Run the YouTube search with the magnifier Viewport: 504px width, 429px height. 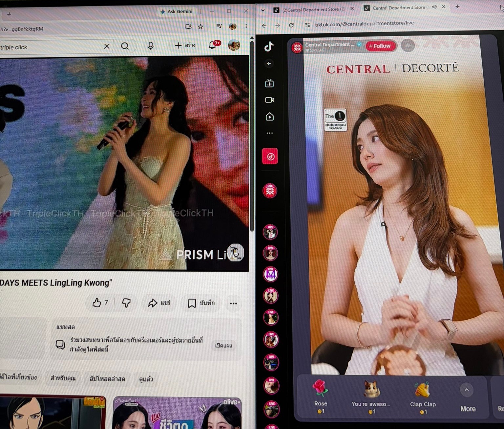(125, 46)
